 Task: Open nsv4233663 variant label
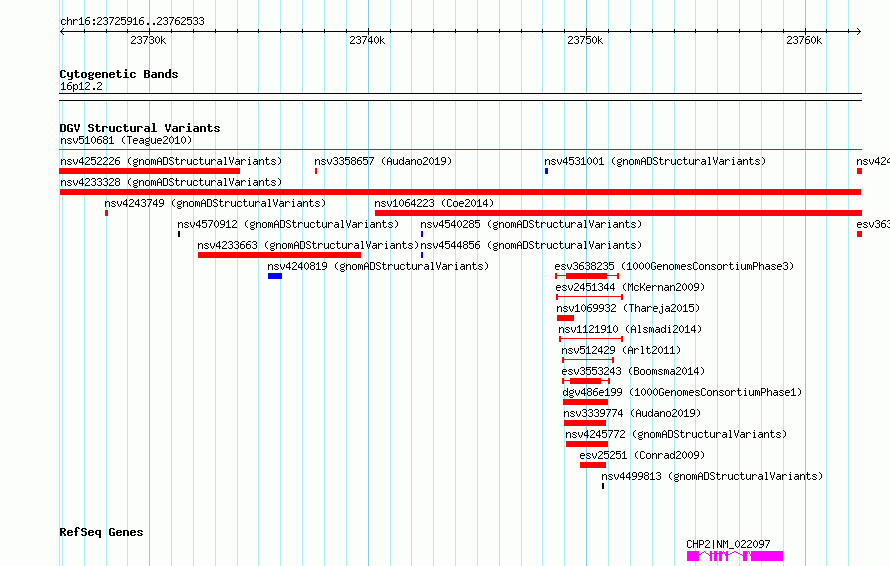pyautogui.click(x=308, y=245)
